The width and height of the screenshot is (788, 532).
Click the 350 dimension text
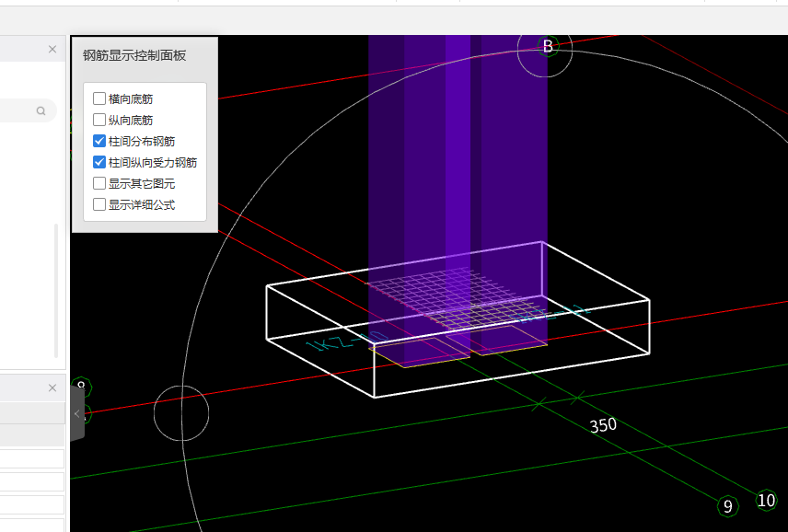click(603, 425)
